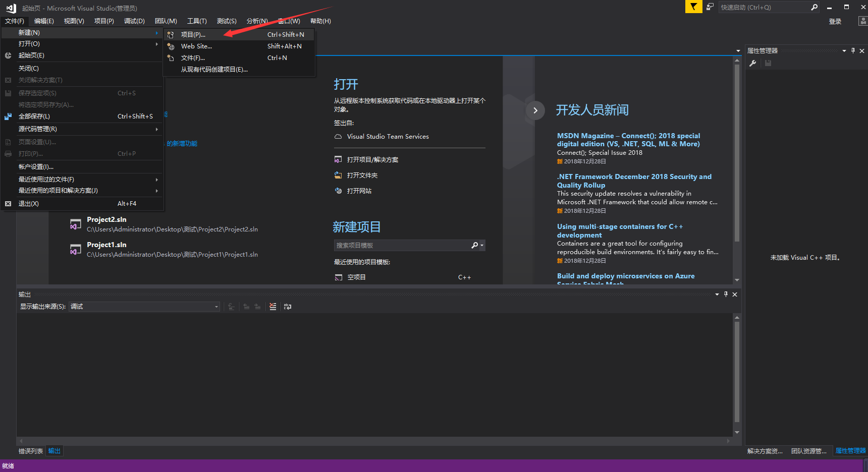Switch to the 错误列表 tab
This screenshot has width=868, height=472.
[x=31, y=451]
